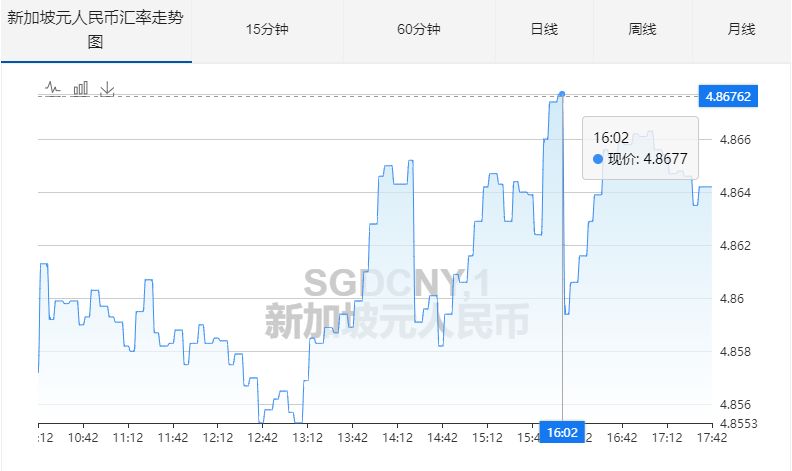Viewport: 792px width, 471px height.
Task: Click the 14:12 label on time axis
Action: (x=397, y=437)
